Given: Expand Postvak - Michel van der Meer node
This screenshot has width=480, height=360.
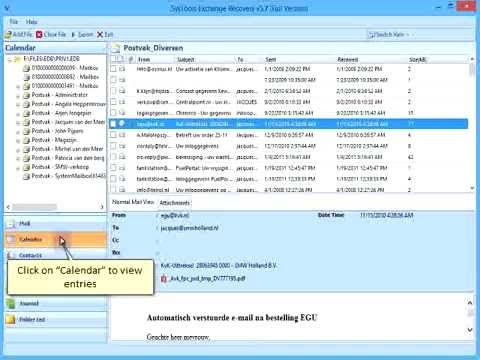Looking at the screenshot, I should point(18,149).
